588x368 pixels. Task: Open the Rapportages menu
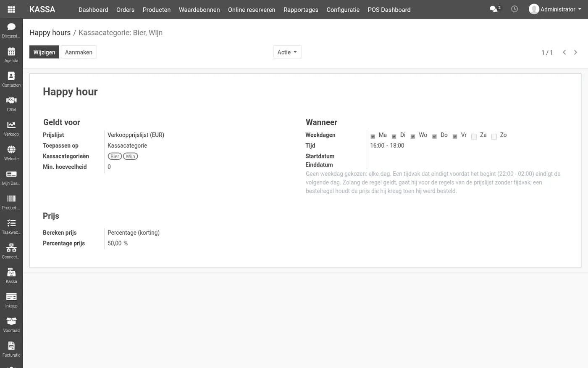(x=301, y=10)
